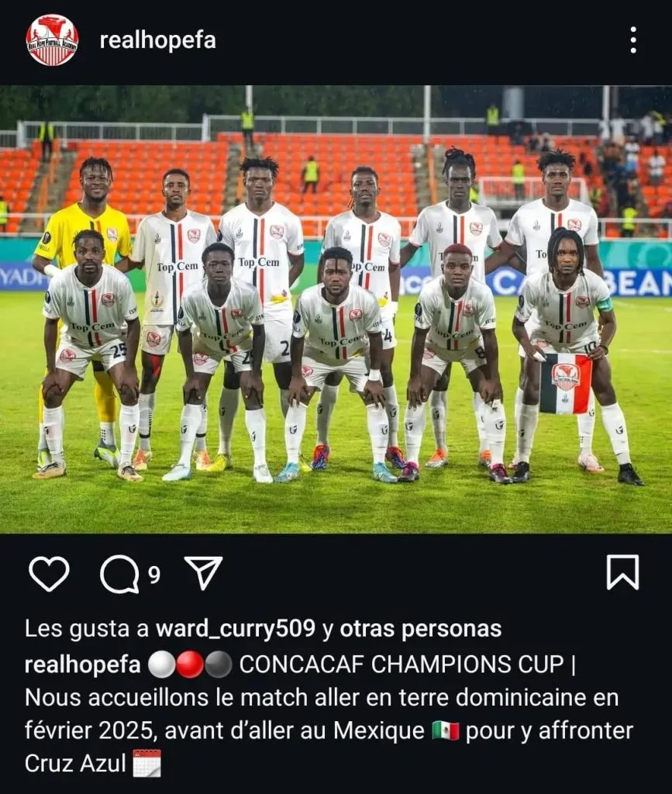
Task: View list of otras personas likes
Action: click(x=421, y=628)
